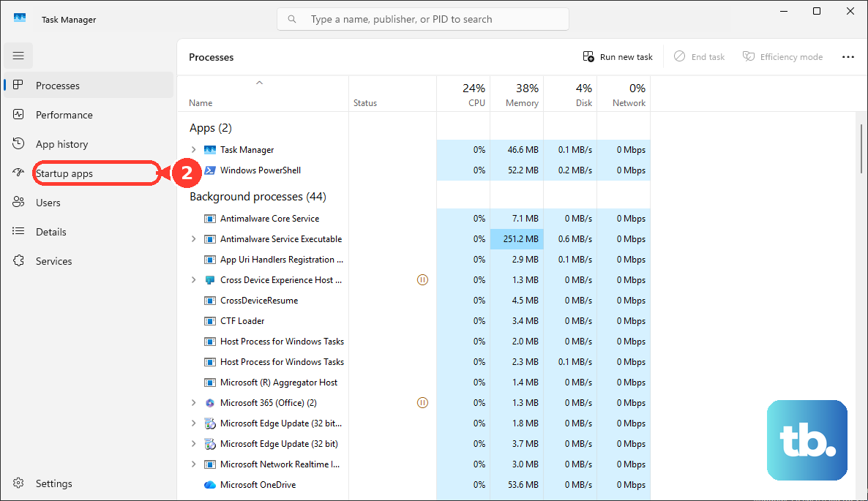The width and height of the screenshot is (868, 501).
Task: Click the search magnifier icon
Action: pos(292,19)
